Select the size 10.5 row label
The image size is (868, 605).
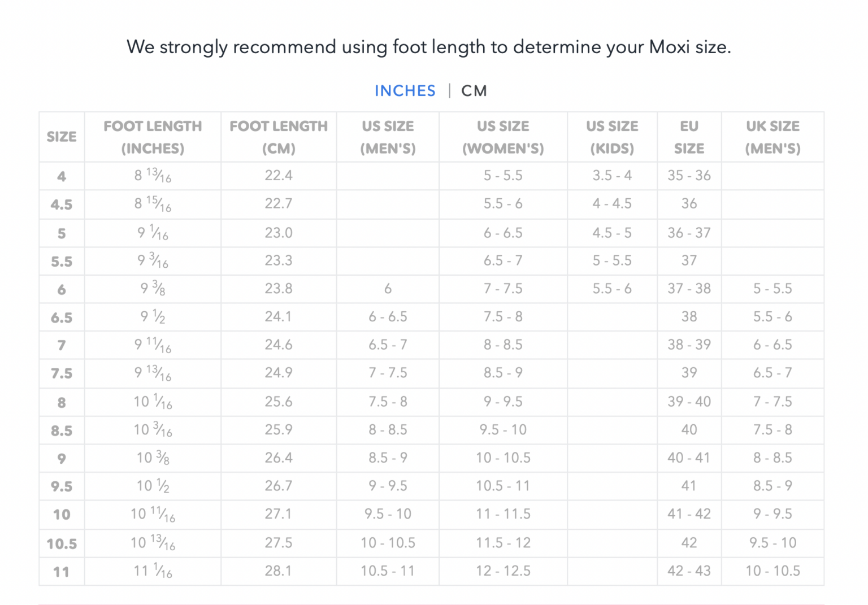(62, 543)
